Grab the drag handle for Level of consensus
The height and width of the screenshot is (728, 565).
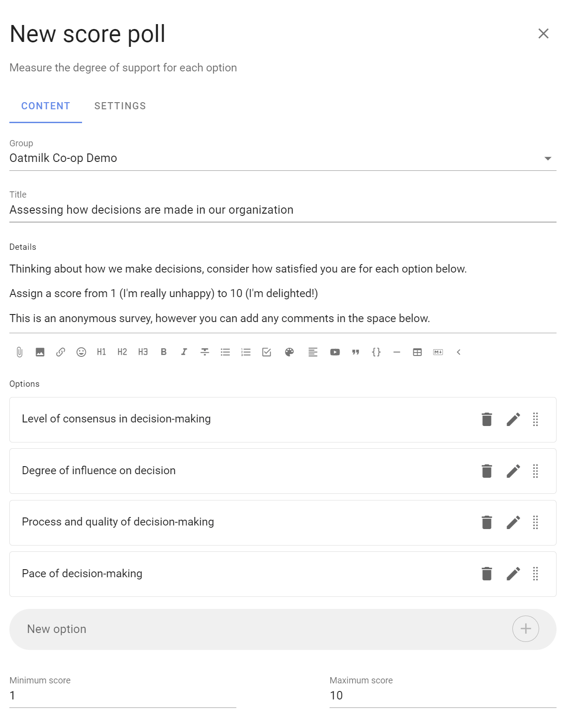tap(536, 419)
